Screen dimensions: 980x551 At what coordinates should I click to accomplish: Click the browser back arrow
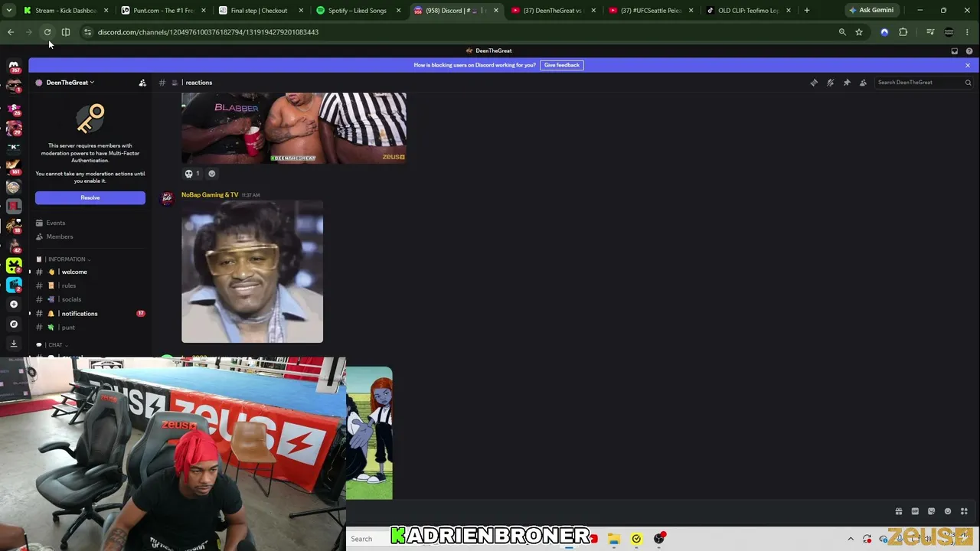(x=11, y=32)
